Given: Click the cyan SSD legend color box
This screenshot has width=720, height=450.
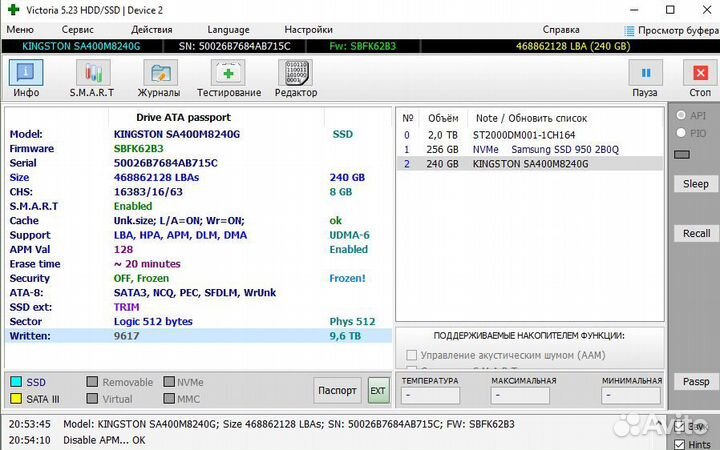Looking at the screenshot, I should tap(16, 382).
